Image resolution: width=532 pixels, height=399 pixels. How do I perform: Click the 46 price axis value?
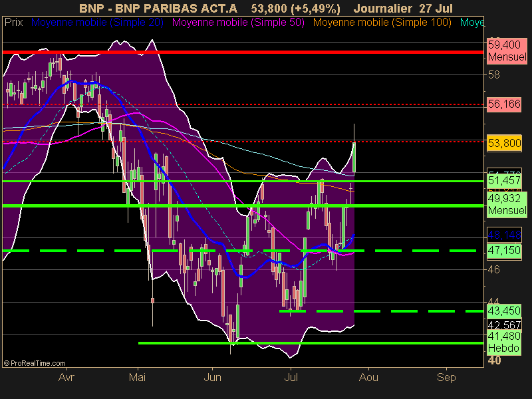click(x=494, y=269)
